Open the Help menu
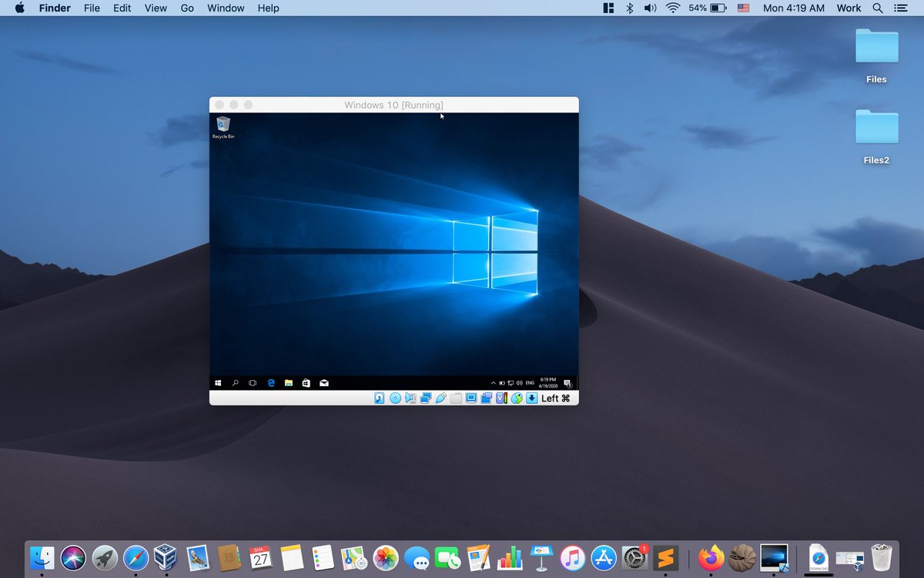Image resolution: width=924 pixels, height=578 pixels. tap(268, 8)
